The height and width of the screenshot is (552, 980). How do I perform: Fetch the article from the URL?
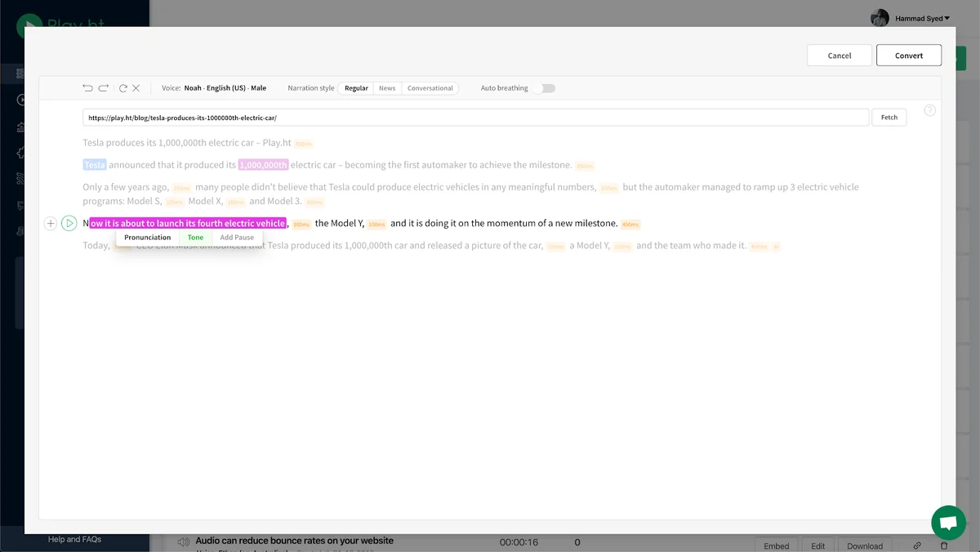pos(889,118)
